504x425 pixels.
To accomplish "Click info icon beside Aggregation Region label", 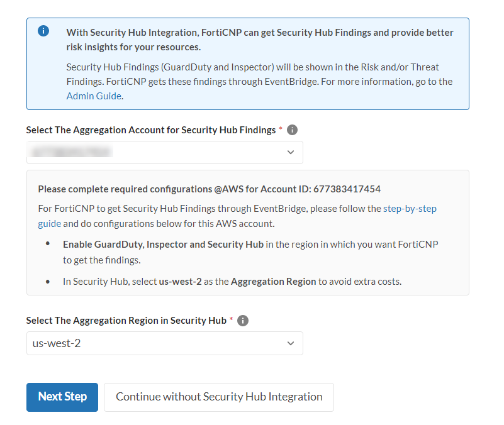I will click(x=243, y=321).
